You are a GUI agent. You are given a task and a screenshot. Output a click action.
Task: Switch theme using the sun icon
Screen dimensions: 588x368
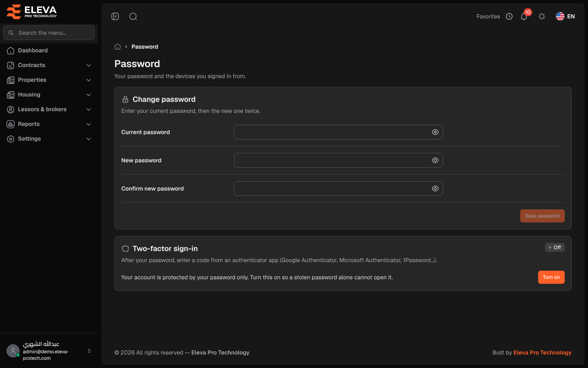click(x=542, y=16)
